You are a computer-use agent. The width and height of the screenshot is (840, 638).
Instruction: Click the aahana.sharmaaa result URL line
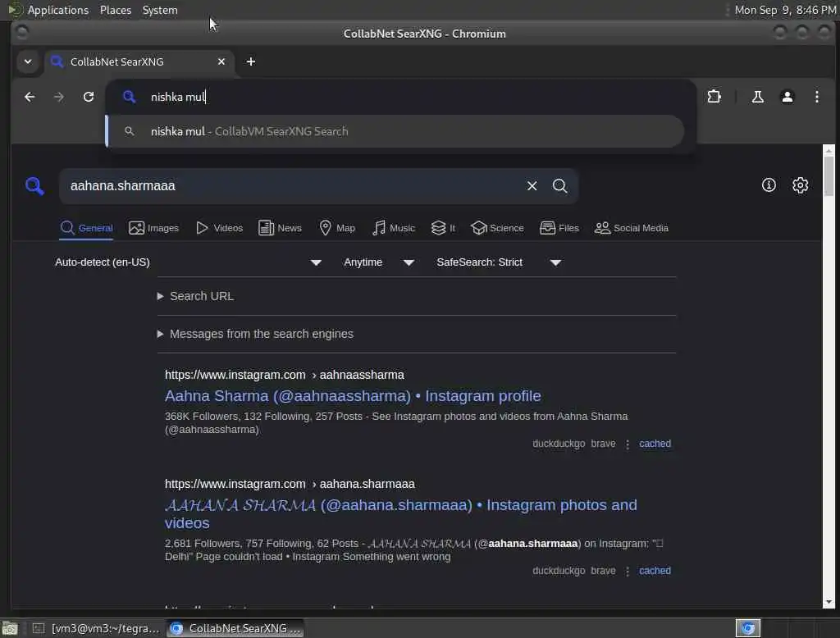(x=290, y=485)
